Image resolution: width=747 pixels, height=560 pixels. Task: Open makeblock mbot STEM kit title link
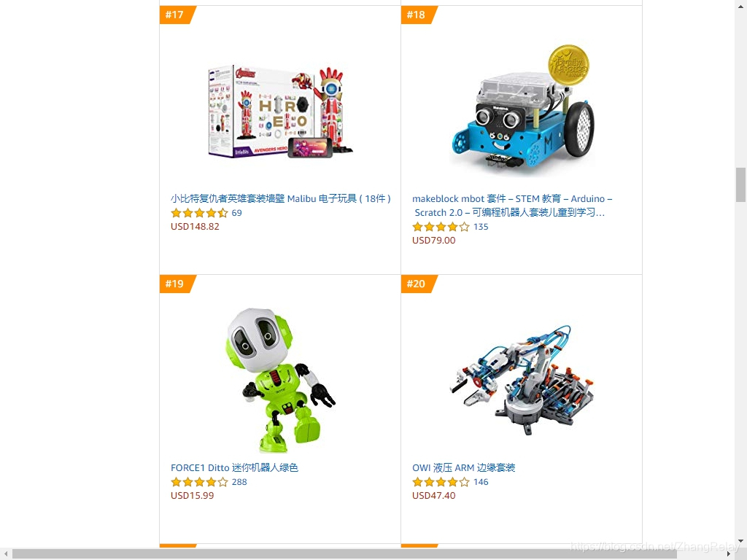(x=512, y=205)
